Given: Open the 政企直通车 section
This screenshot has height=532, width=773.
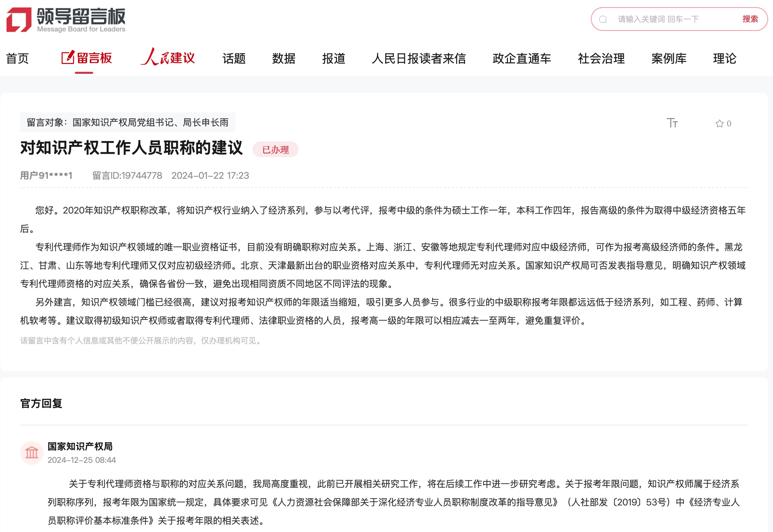Looking at the screenshot, I should pyautogui.click(x=521, y=58).
